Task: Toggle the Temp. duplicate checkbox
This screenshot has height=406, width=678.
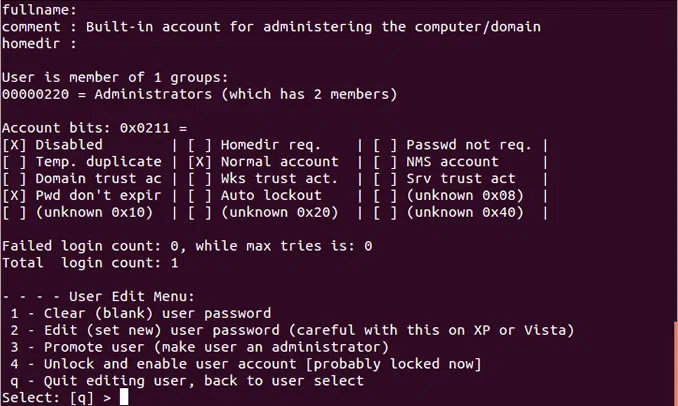Action: [x=15, y=162]
